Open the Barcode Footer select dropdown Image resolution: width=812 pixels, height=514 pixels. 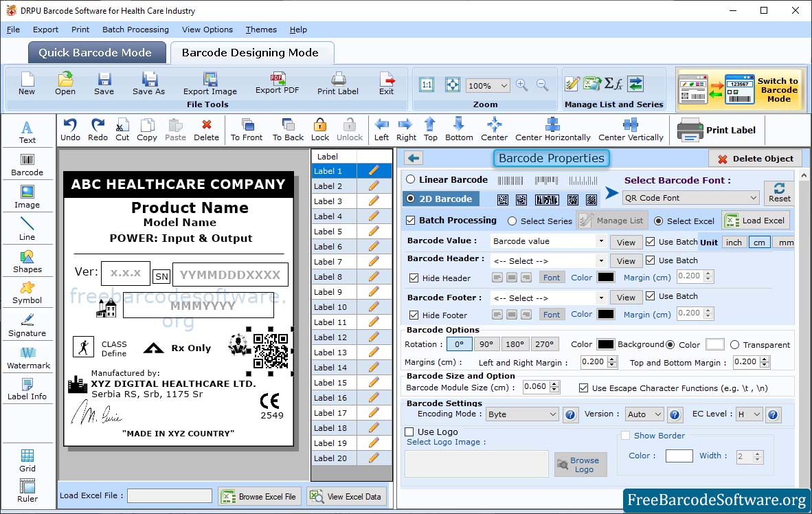coord(548,298)
